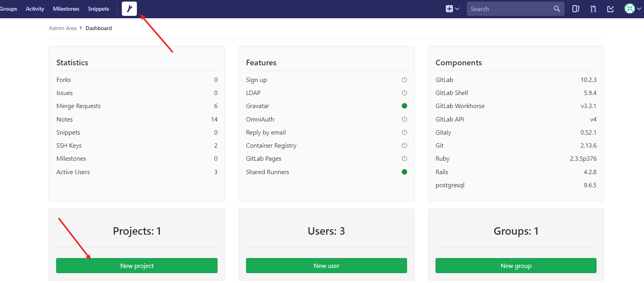Image resolution: width=644 pixels, height=283 pixels.
Task: Click the user avatar icon
Action: [x=630, y=8]
